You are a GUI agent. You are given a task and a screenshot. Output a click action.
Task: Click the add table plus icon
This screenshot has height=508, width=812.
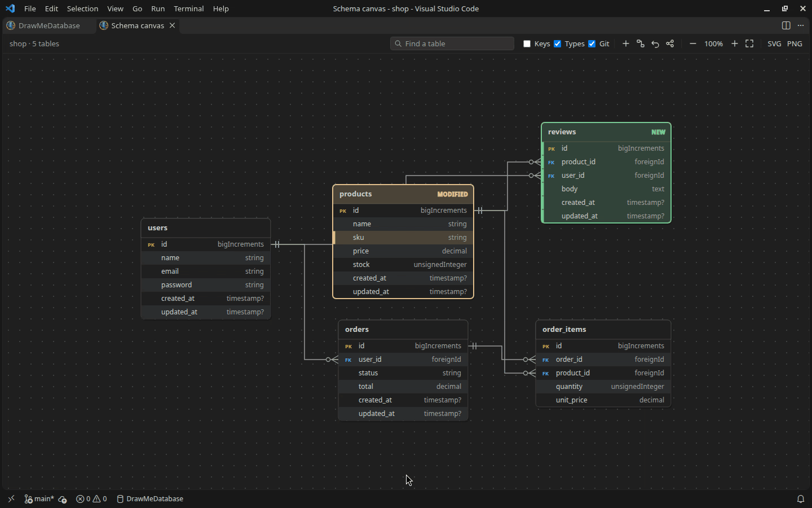pos(626,43)
